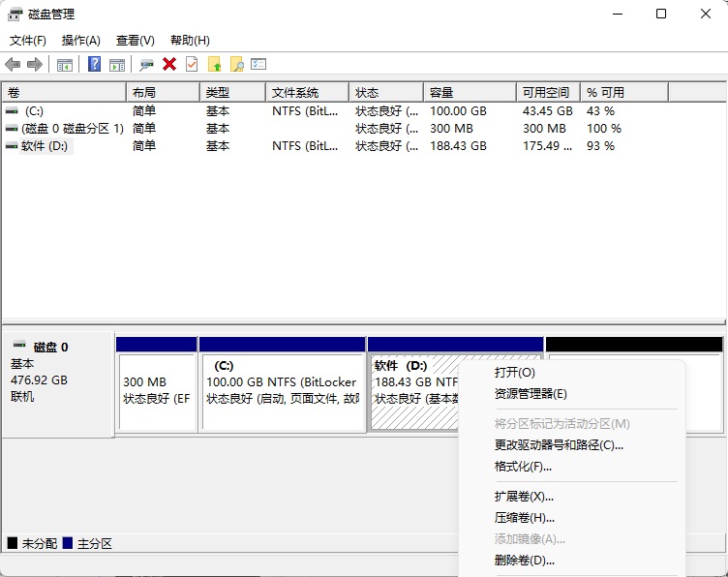The height and width of the screenshot is (577, 728).
Task: Select the black unallocated space block
Action: [634, 345]
